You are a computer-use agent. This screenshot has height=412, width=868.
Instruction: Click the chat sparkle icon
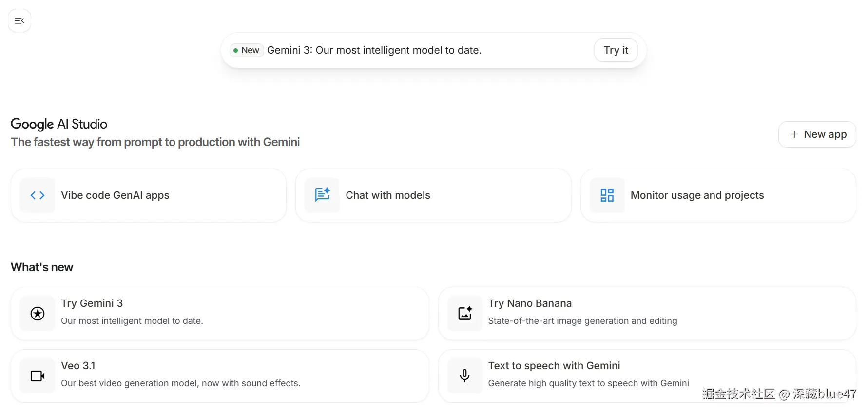tap(322, 195)
